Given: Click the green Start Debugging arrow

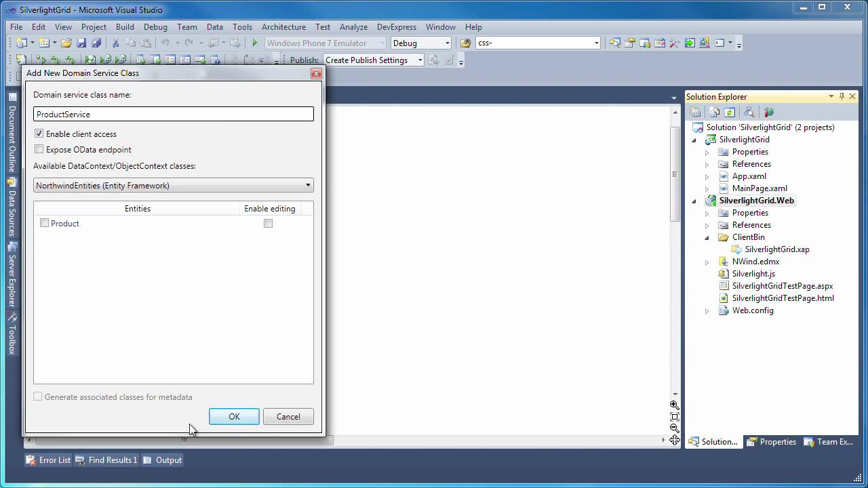Looking at the screenshot, I should pyautogui.click(x=255, y=43).
